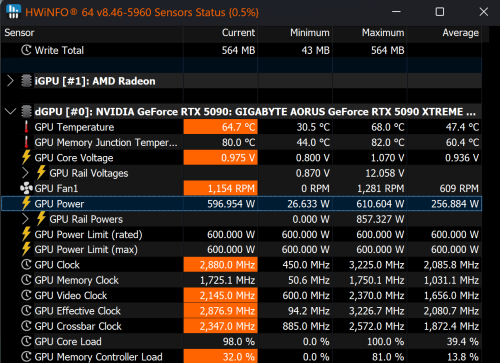Viewport: 500px width, 363px height.
Task: Click Write Total minimum value 43 MB
Action: pyautogui.click(x=315, y=50)
